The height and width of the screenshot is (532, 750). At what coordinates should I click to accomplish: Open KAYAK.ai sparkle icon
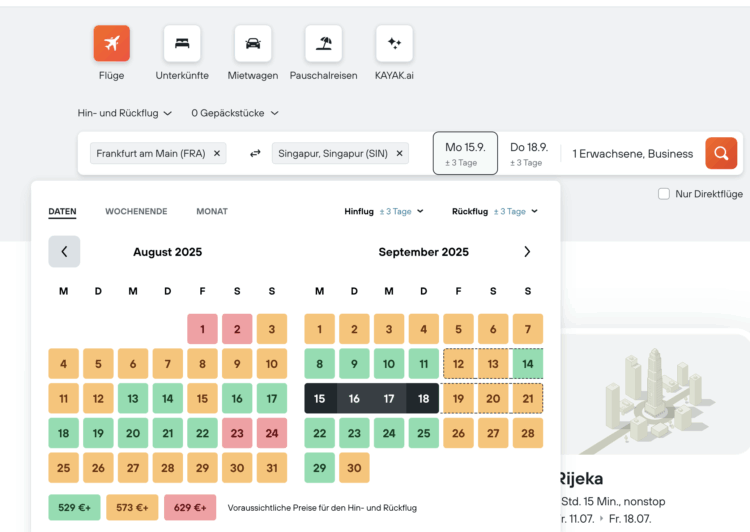point(394,44)
